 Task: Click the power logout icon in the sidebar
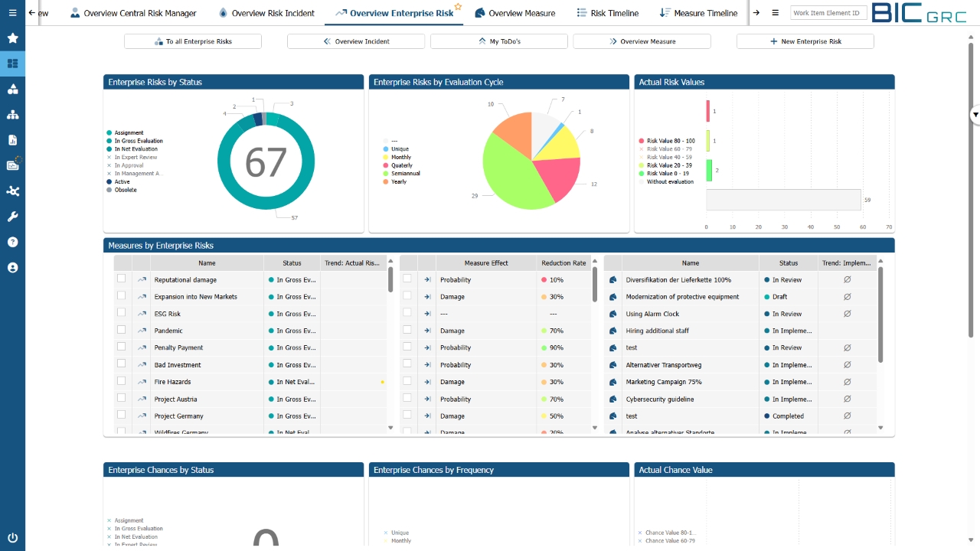[x=12, y=538]
